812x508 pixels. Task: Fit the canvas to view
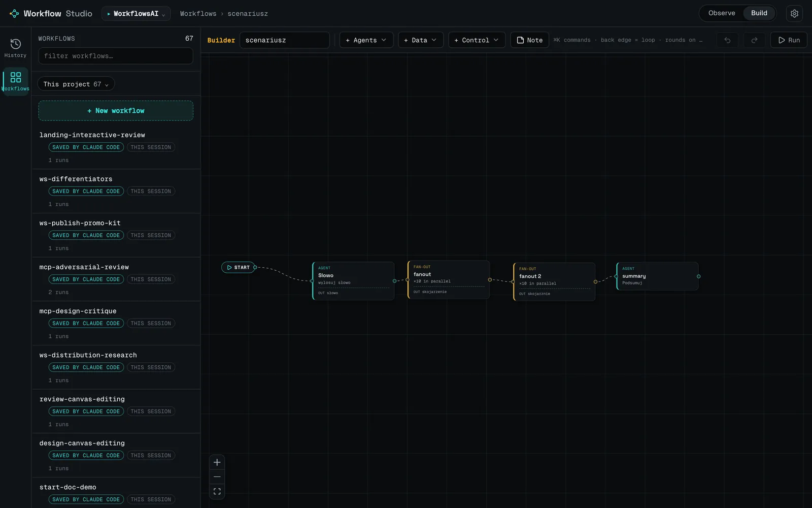point(217,491)
